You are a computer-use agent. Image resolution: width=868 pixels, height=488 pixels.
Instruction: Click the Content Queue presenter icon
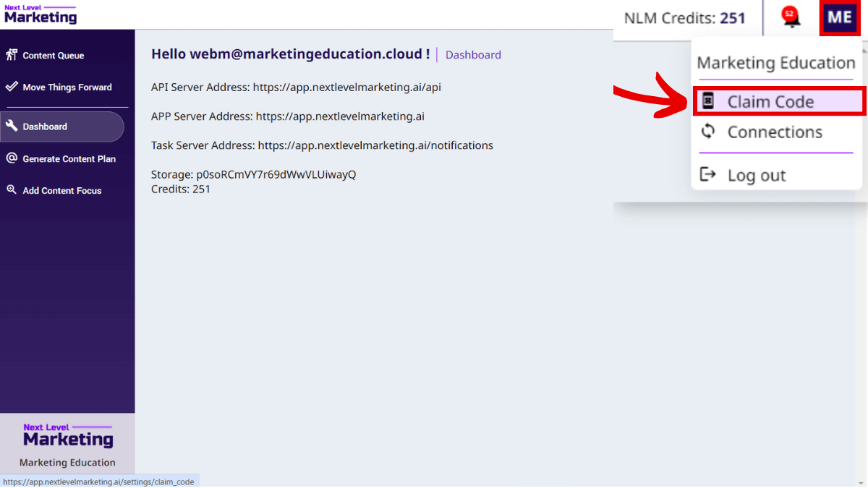12,55
